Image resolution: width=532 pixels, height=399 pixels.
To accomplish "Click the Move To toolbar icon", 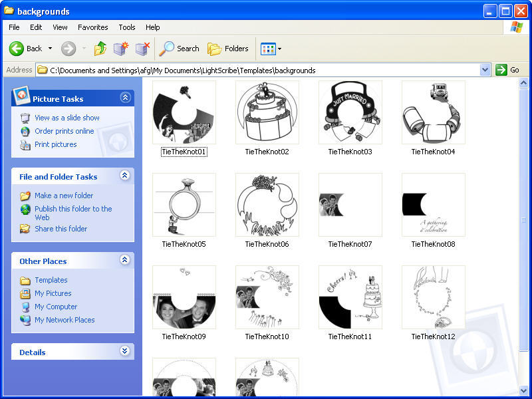I will click(120, 49).
